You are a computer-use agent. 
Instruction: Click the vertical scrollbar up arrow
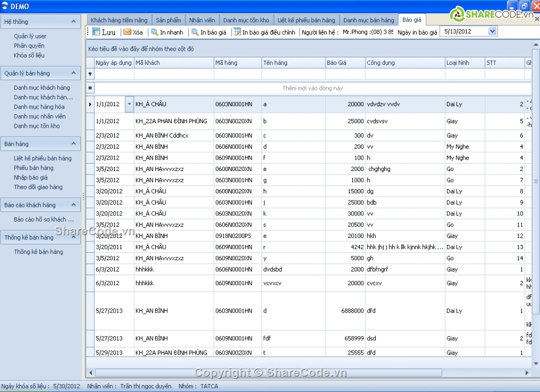(x=536, y=45)
